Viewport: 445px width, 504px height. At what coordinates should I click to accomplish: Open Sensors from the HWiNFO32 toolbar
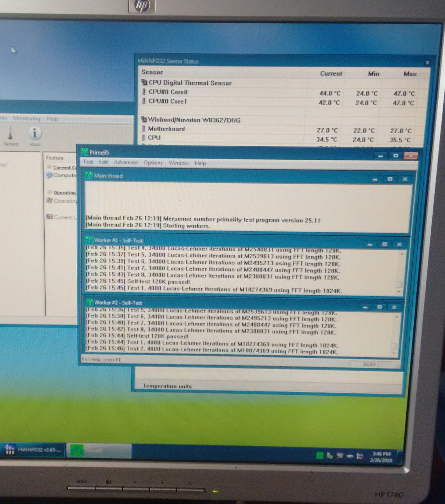pyautogui.click(x=11, y=136)
